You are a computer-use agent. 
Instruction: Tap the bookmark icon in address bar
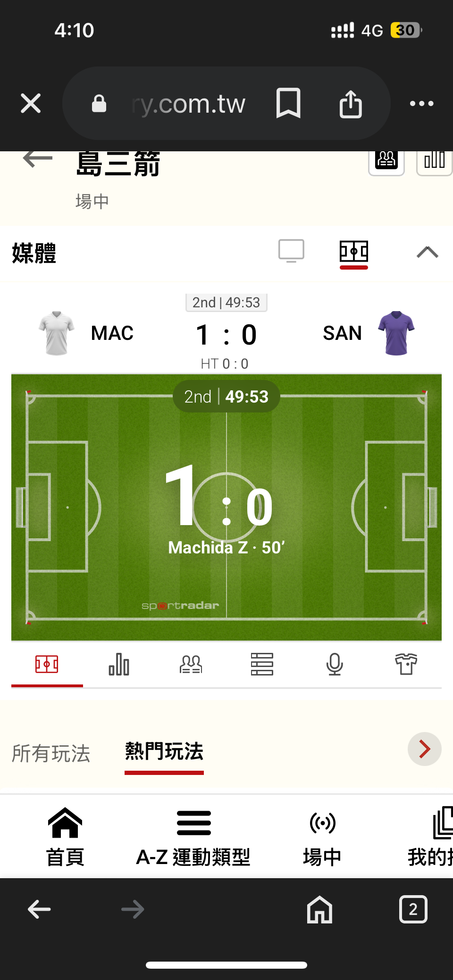[288, 103]
